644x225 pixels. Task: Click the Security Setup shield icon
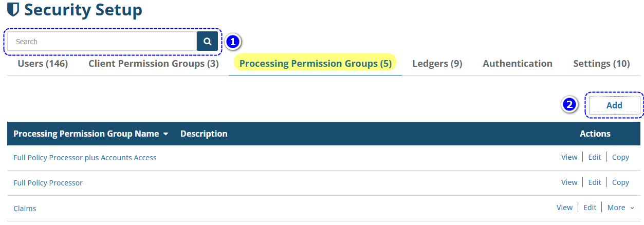(13, 9)
